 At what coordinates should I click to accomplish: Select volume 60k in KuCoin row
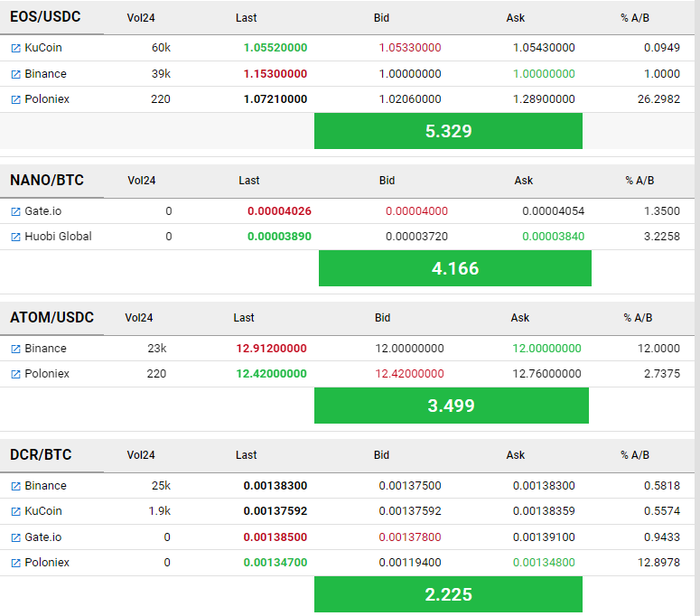[x=161, y=48]
